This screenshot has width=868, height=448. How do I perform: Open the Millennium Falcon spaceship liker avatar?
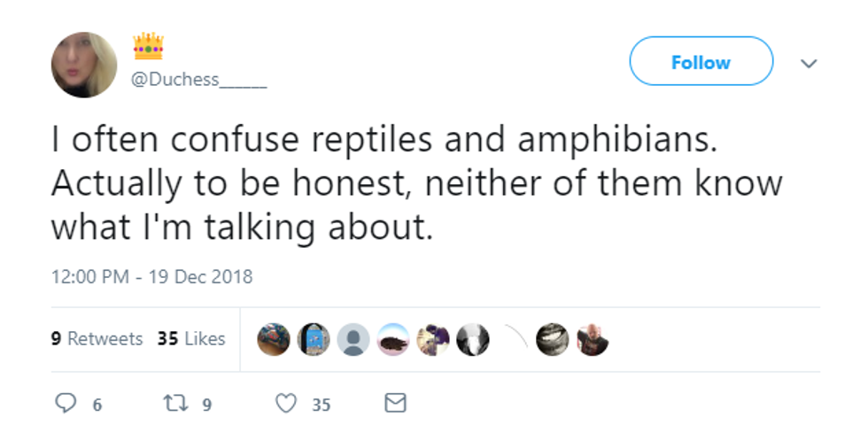tap(393, 339)
